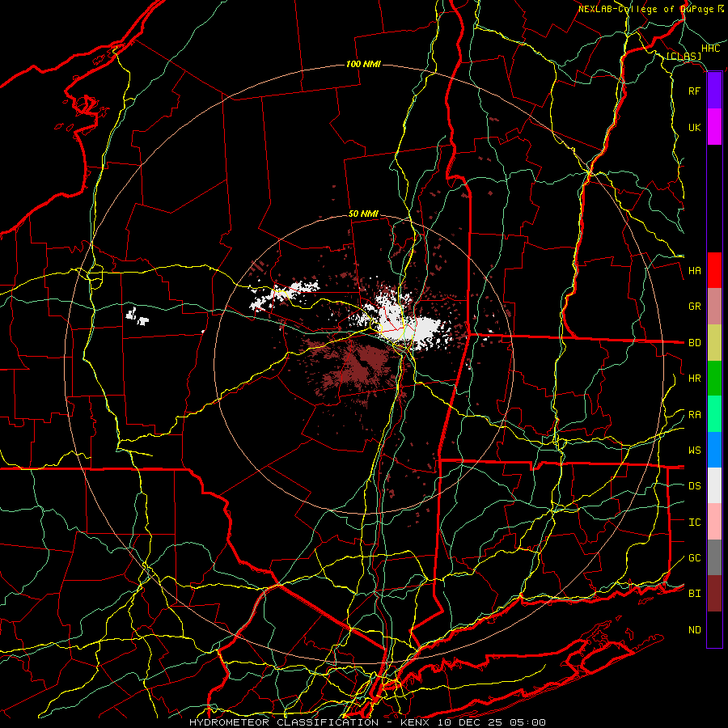Click the Hydrometeor Classification KENX timestamp caption
Screen dimensions: 728x728
(x=367, y=722)
